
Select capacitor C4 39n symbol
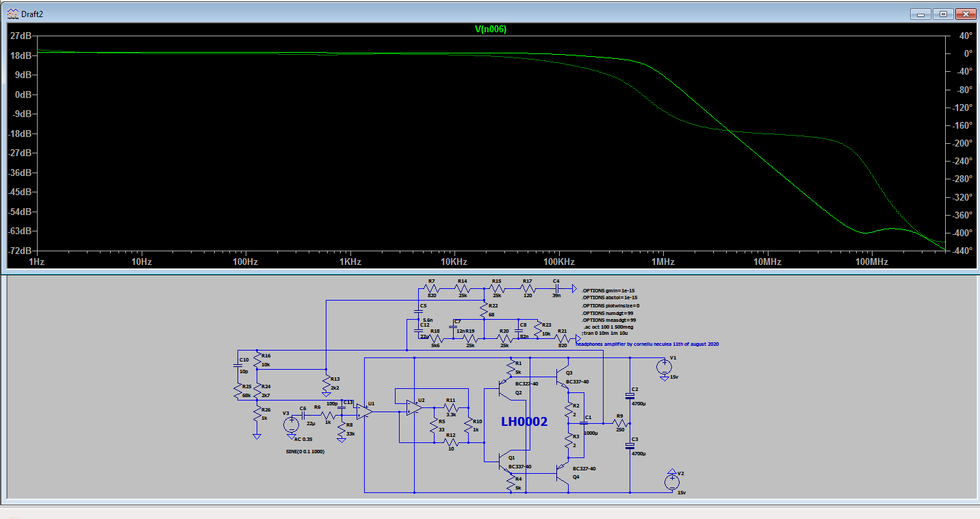(x=556, y=288)
